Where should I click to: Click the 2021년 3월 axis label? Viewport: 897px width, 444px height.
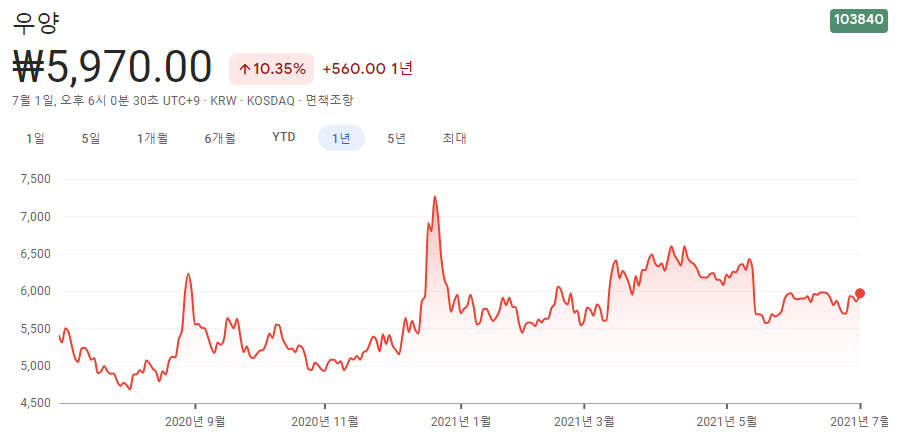(584, 422)
